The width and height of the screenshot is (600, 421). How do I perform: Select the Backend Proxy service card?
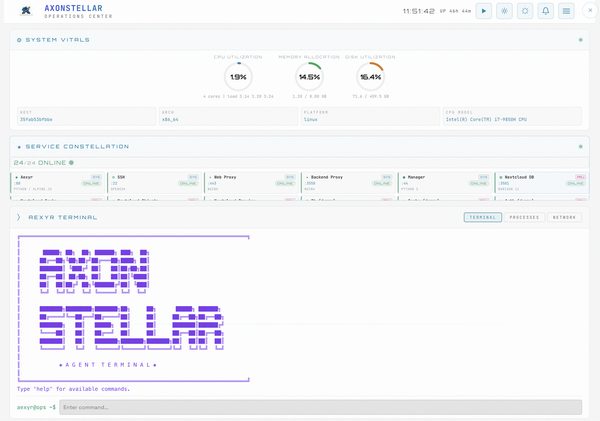pyautogui.click(x=348, y=183)
